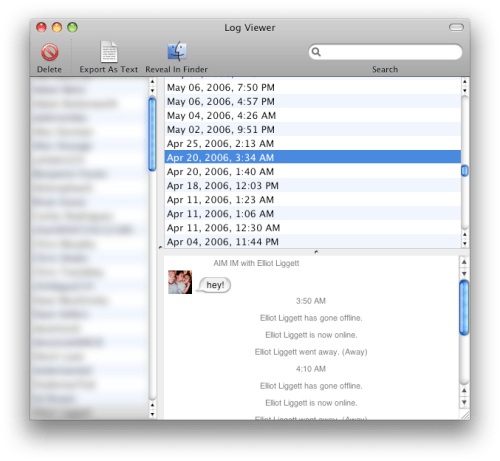Click the contacts list blue scrollbar thumb
This screenshot has height=461, width=500.
pos(152,134)
